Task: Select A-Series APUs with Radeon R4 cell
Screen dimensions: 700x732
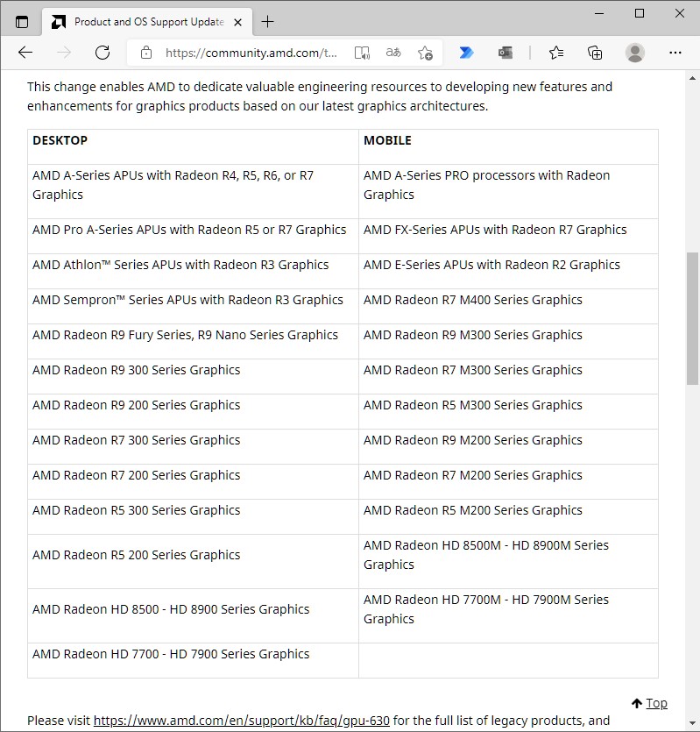Action: pos(194,191)
